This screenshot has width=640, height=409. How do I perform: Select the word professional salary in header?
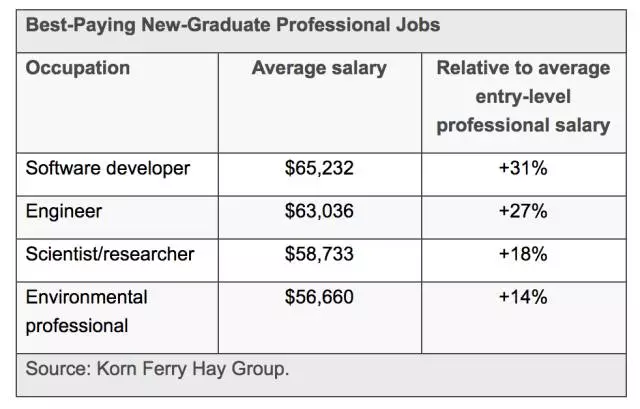click(523, 125)
